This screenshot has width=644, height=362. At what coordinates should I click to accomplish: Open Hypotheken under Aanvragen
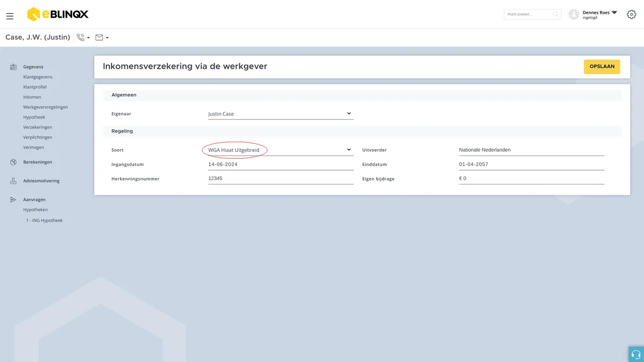(x=35, y=210)
